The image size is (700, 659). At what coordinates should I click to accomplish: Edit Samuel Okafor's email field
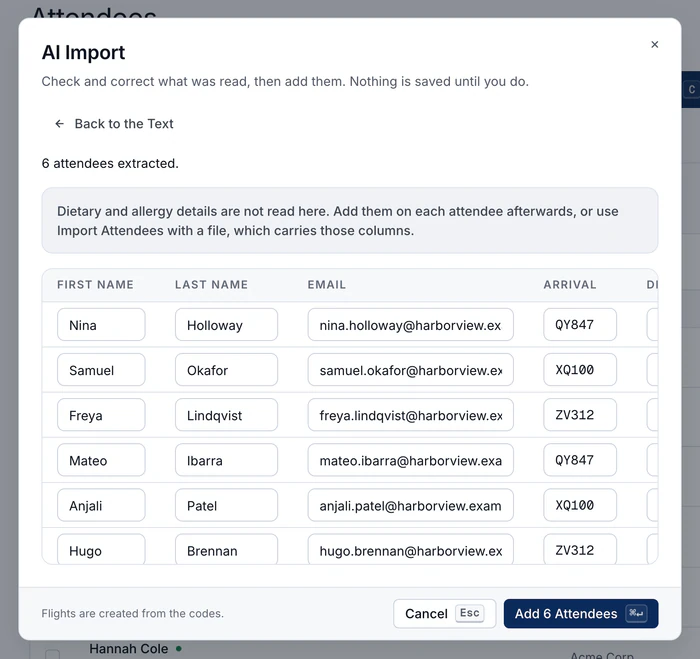point(410,370)
